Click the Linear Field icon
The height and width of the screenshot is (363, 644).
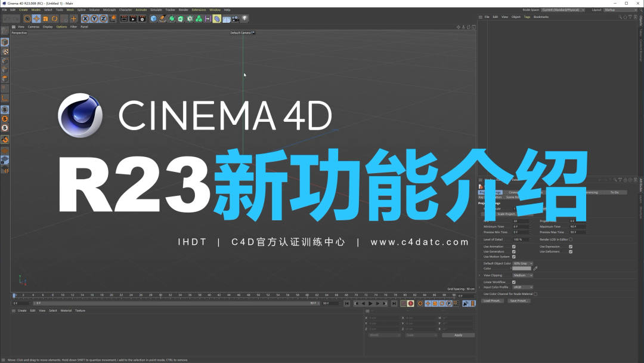point(208,19)
